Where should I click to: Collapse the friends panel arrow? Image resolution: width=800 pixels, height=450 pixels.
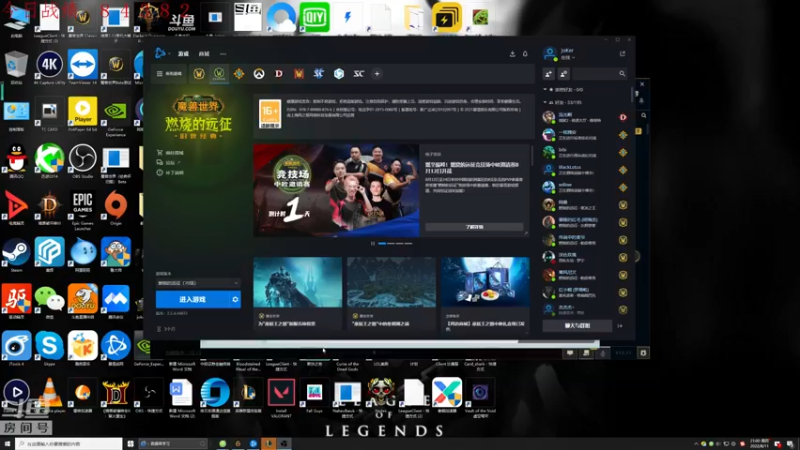pyautogui.click(x=620, y=326)
